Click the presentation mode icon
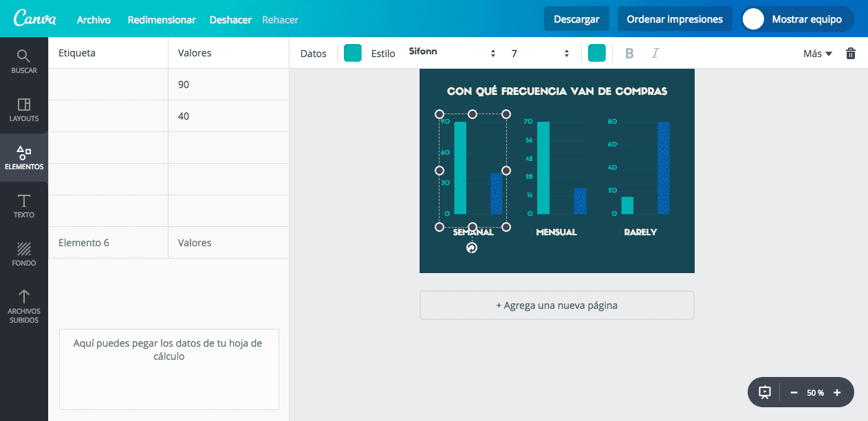Screen dimensions: 868x421 (x=765, y=392)
